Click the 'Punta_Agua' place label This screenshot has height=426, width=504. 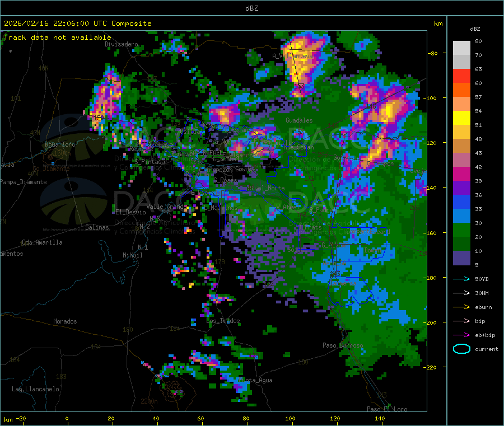255,380
